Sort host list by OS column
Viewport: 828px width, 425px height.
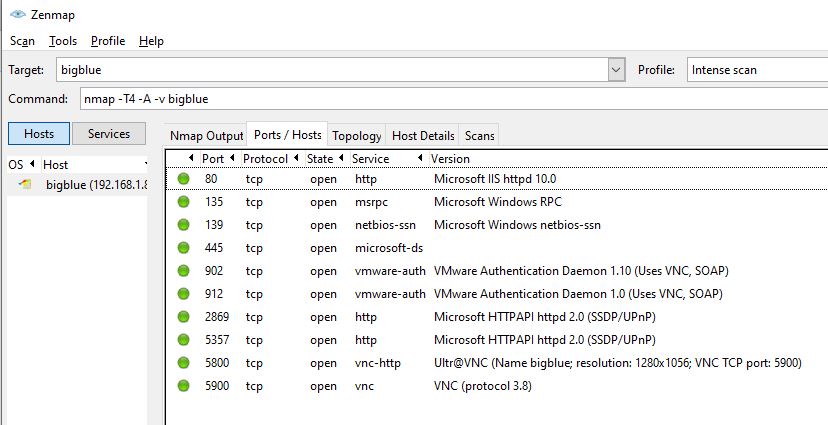(x=22, y=165)
